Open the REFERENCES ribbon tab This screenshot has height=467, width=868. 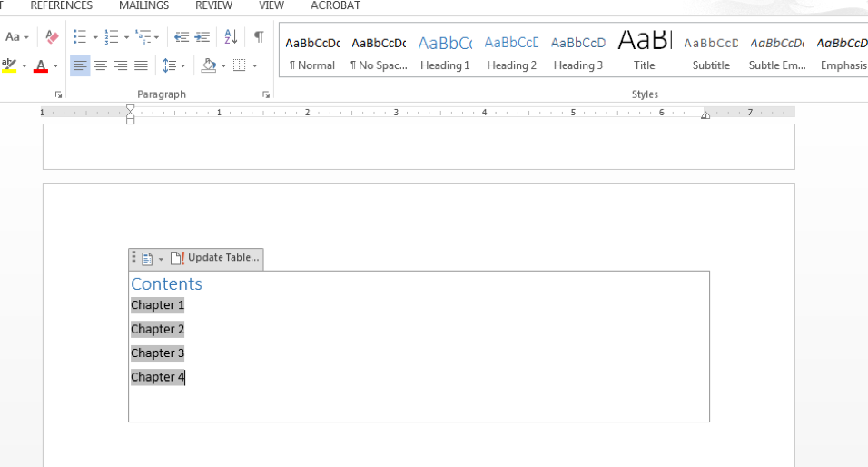tap(62, 6)
